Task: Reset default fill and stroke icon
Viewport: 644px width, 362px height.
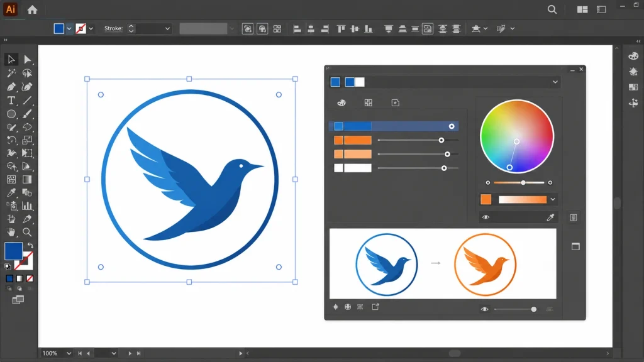Action: [8, 266]
